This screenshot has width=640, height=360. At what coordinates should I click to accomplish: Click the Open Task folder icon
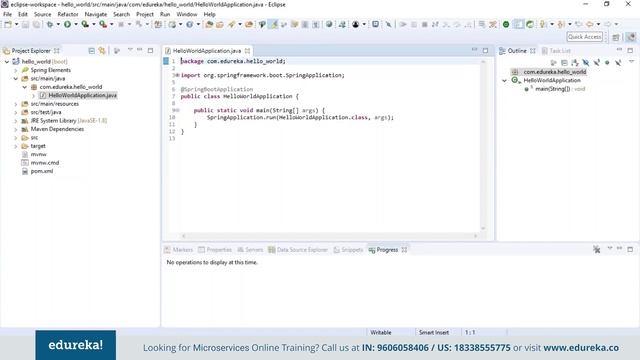pyautogui.click(x=220, y=24)
